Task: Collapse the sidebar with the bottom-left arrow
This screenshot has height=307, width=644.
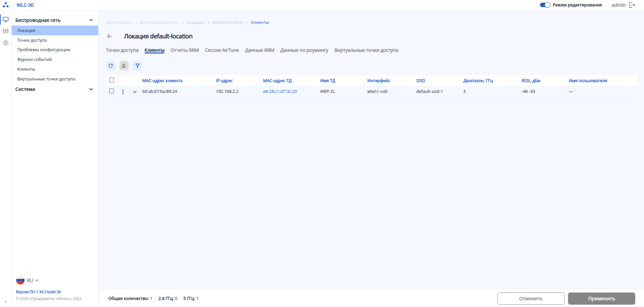Action: [x=6, y=302]
